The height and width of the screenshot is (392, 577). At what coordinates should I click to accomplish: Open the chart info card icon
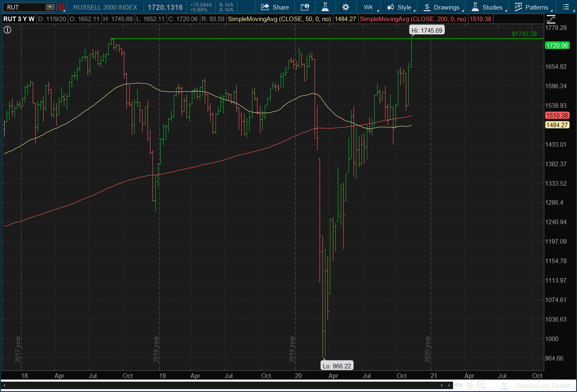305,7
